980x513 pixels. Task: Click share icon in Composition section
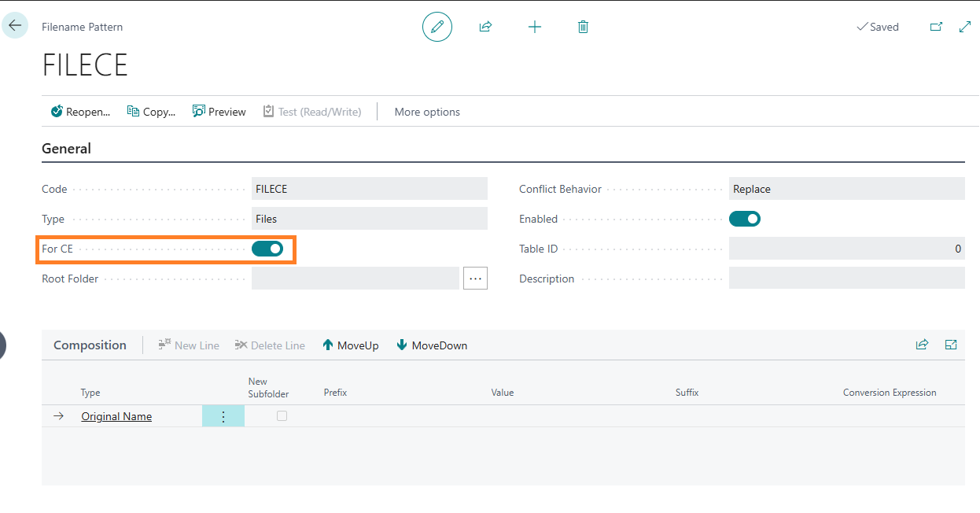tap(922, 345)
